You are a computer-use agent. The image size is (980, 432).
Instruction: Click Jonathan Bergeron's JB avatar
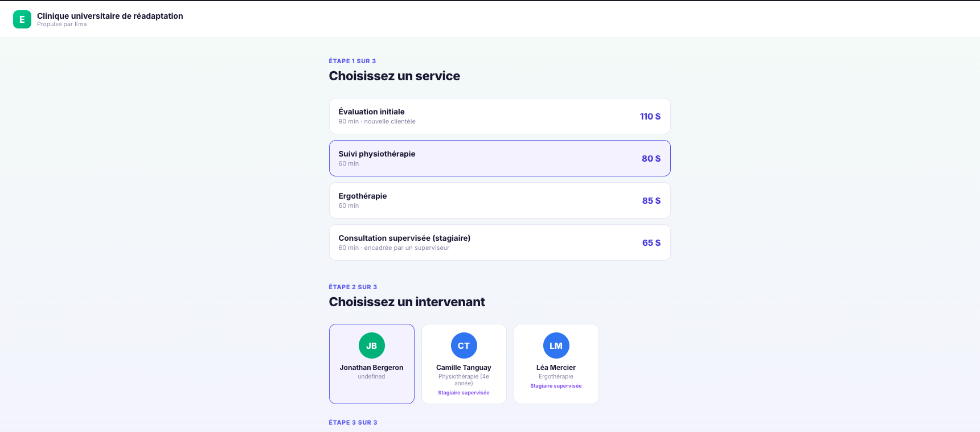click(372, 345)
